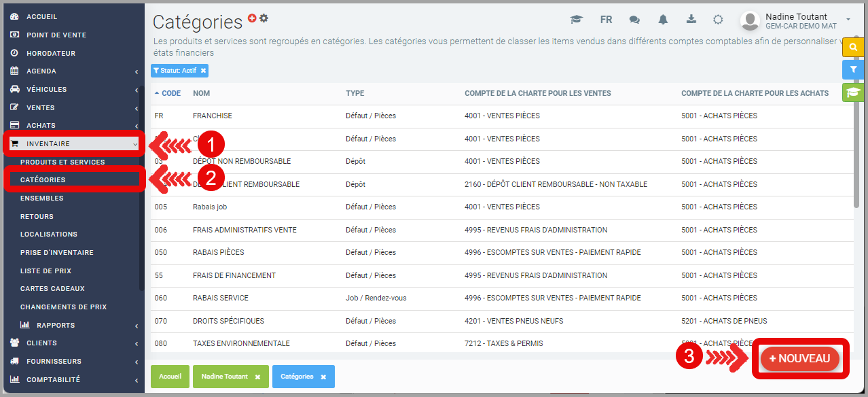Click the red plus icon beside Catégories title
The height and width of the screenshot is (397, 868).
252,18
